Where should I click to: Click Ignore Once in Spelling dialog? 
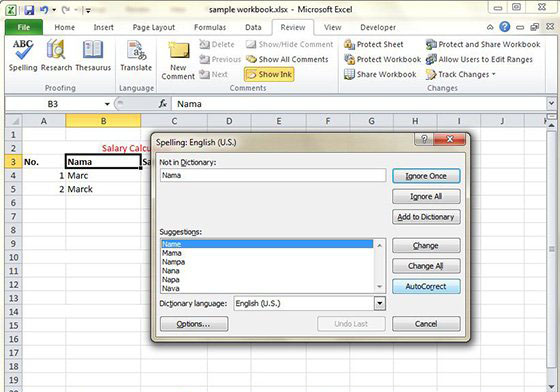click(426, 176)
